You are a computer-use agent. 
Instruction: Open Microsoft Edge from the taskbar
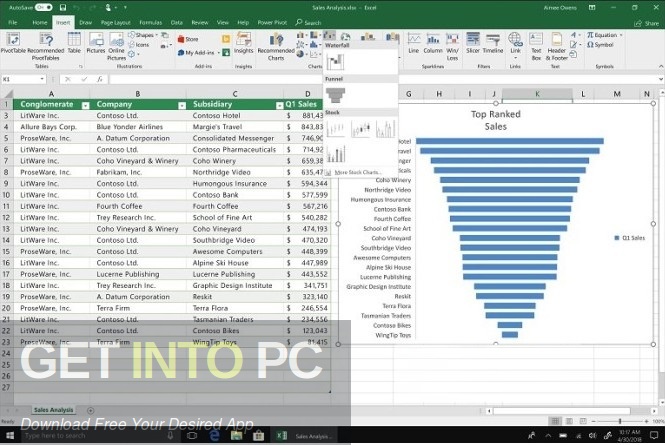coord(214,436)
